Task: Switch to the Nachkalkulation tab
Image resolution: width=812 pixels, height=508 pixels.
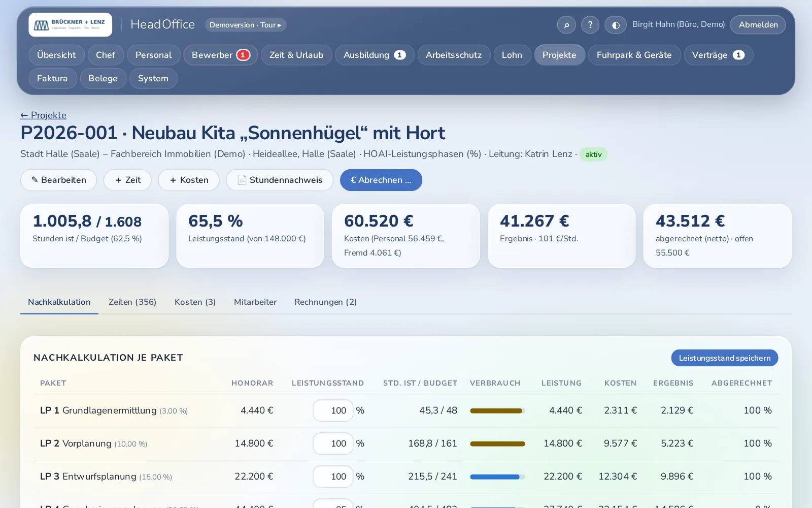Action: coord(59,302)
